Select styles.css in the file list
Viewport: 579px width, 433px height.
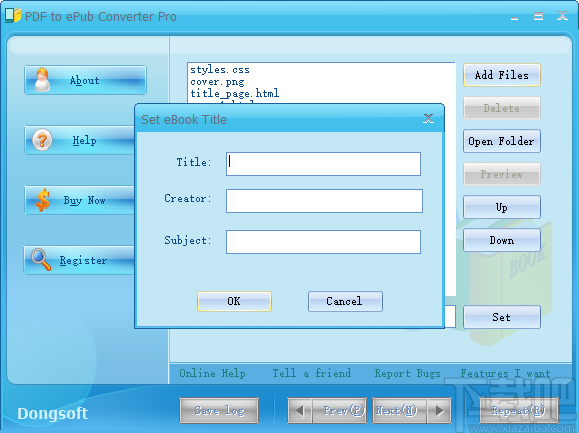pos(220,69)
